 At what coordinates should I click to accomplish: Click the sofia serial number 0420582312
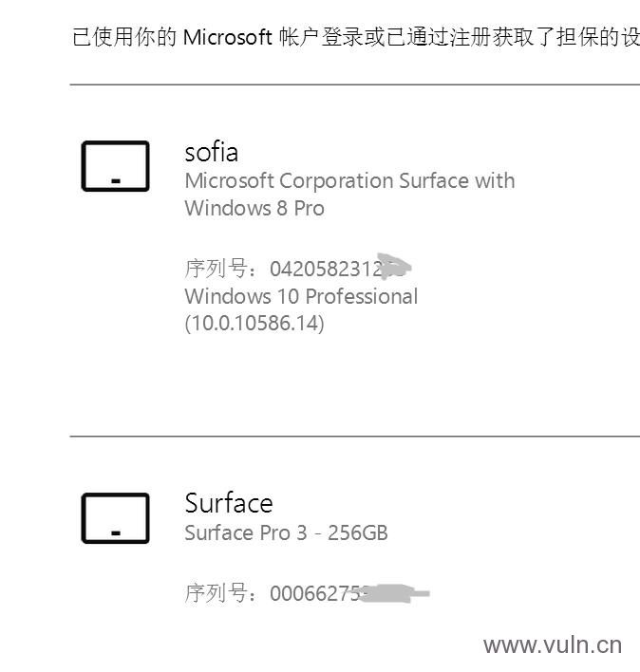coord(326,270)
